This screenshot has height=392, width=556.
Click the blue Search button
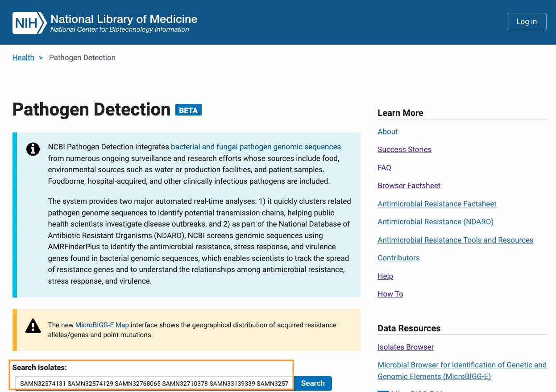(x=313, y=383)
